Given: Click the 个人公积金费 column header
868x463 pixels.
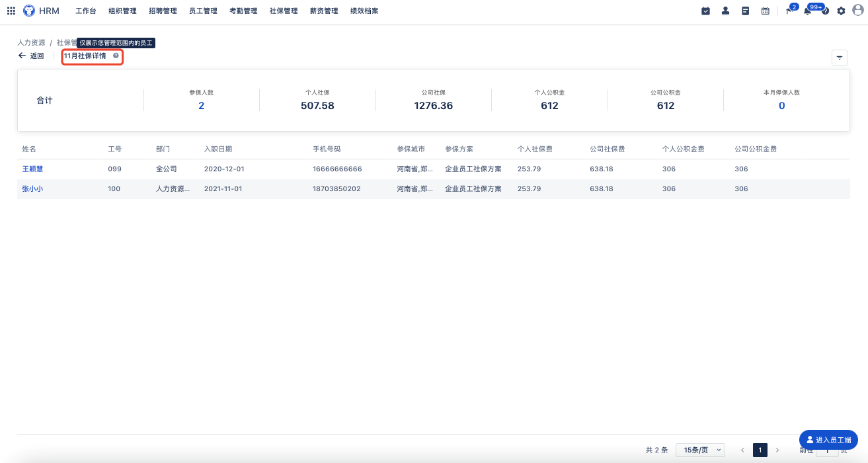Looking at the screenshot, I should 684,149.
